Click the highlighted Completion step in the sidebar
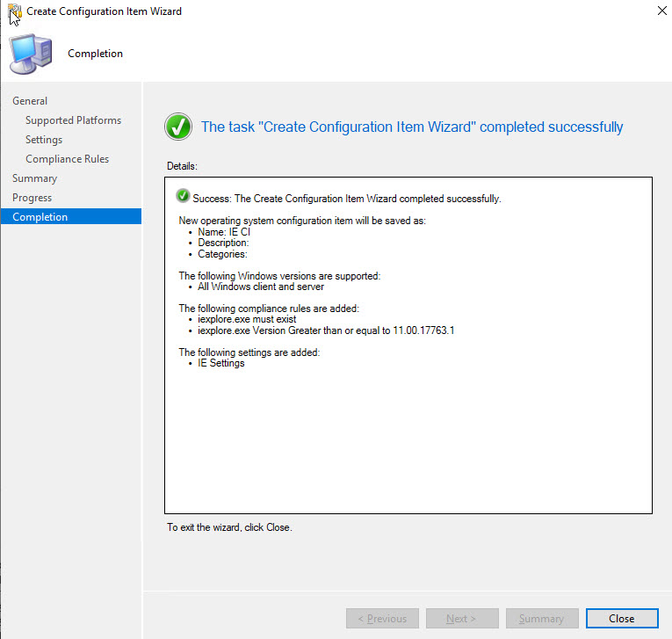The image size is (672, 639). (x=70, y=217)
